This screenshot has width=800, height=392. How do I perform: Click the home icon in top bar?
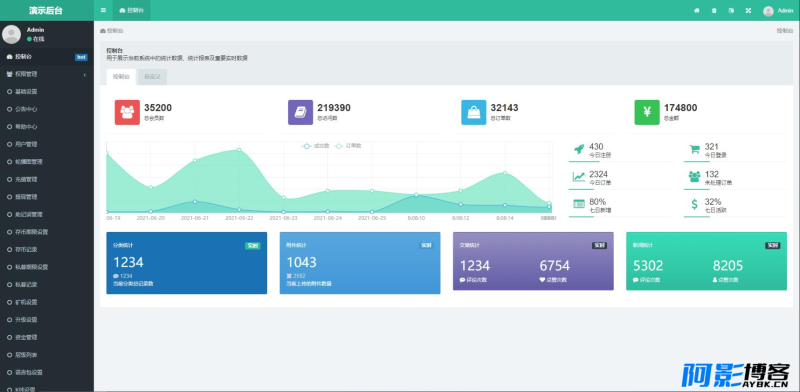(x=696, y=10)
